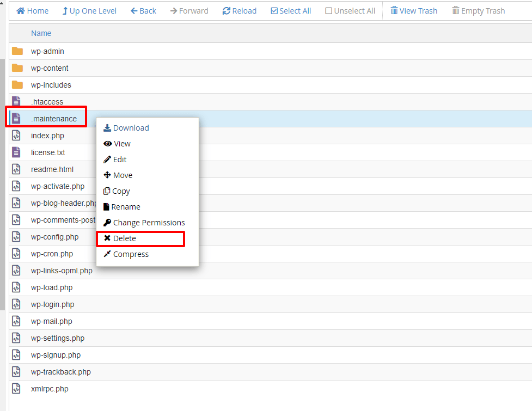Select the .htaccess file name
Viewport: 532px width, 411px height.
(47, 102)
